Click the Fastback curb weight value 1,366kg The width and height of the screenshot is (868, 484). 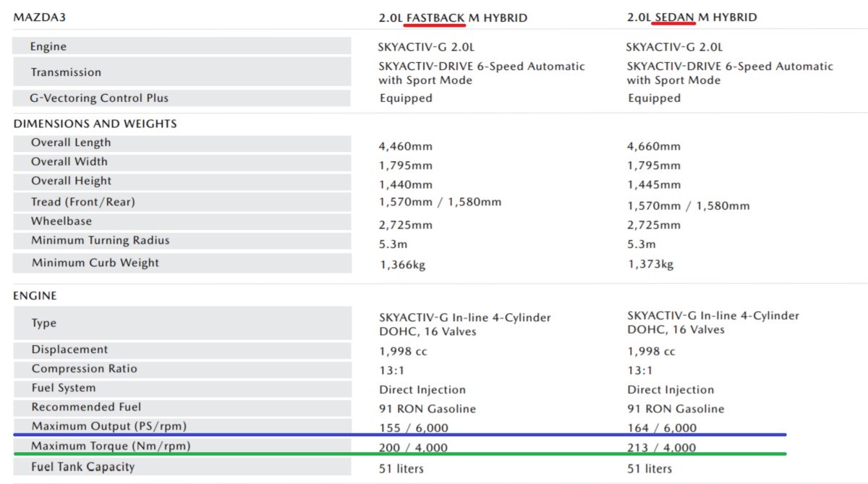402,265
